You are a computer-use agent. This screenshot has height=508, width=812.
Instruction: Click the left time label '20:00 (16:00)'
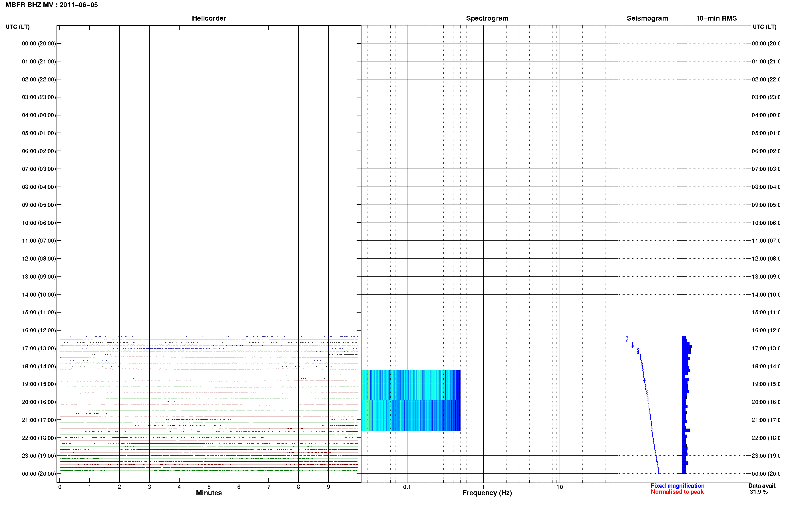pos(39,402)
